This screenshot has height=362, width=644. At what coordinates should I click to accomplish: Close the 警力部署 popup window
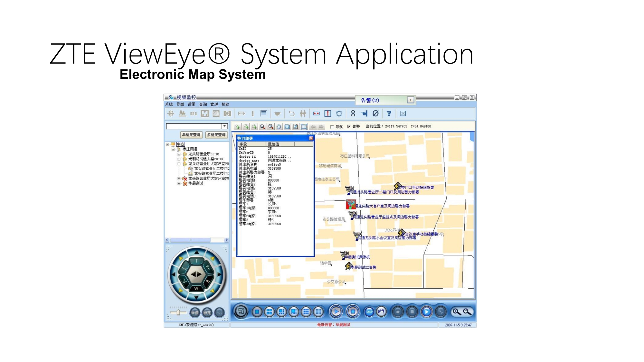point(311,138)
